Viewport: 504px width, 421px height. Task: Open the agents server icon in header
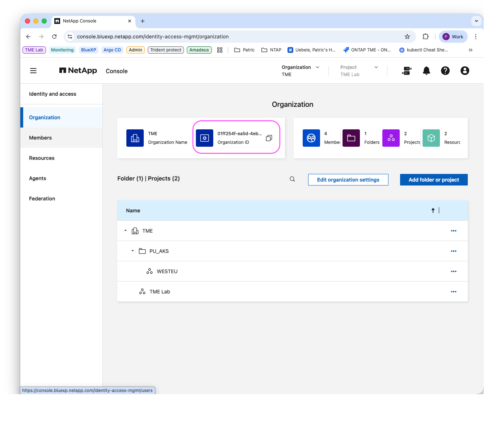407,71
